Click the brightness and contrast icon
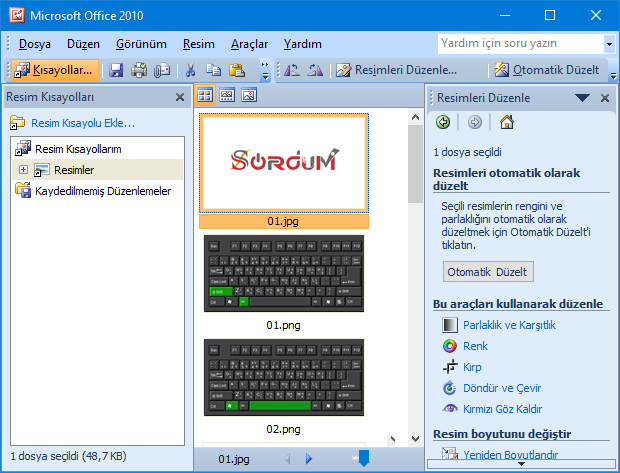This screenshot has width=620, height=473. click(450, 325)
